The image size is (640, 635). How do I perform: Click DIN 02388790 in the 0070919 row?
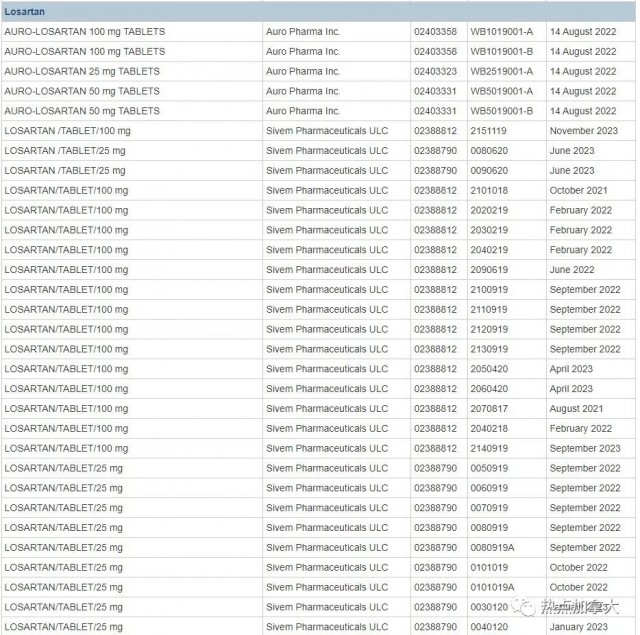coord(435,508)
